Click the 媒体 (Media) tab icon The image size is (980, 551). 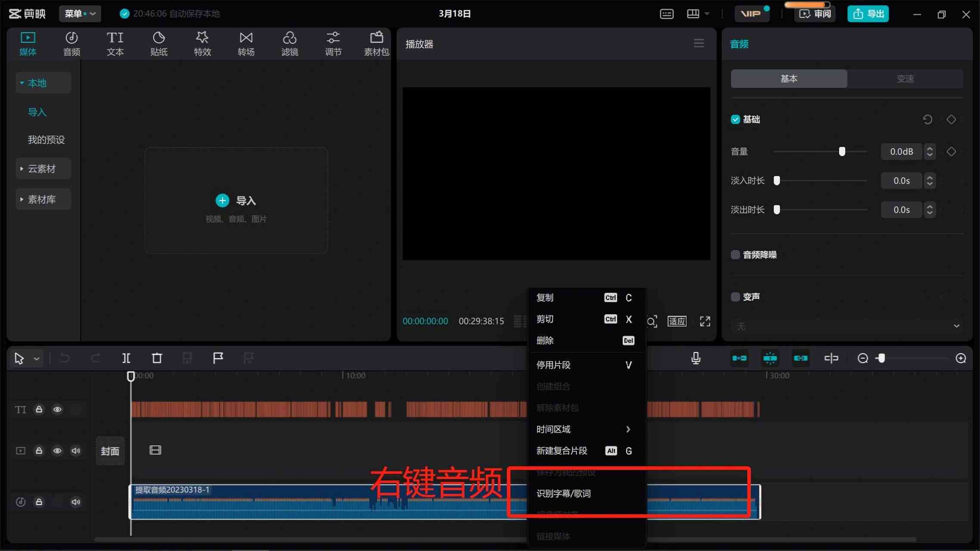coord(28,42)
